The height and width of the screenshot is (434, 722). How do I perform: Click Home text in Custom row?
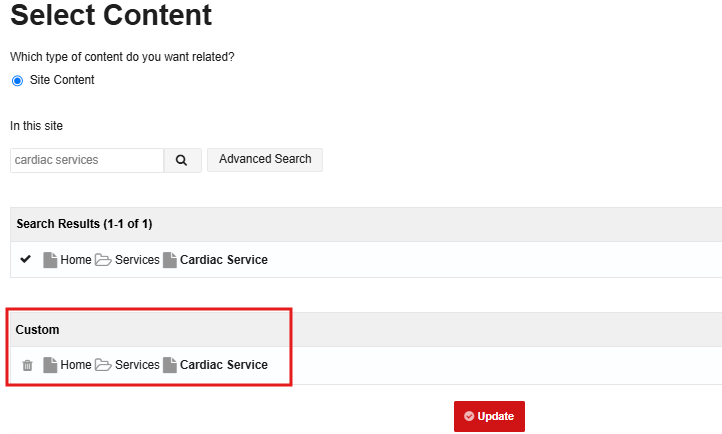tap(76, 365)
